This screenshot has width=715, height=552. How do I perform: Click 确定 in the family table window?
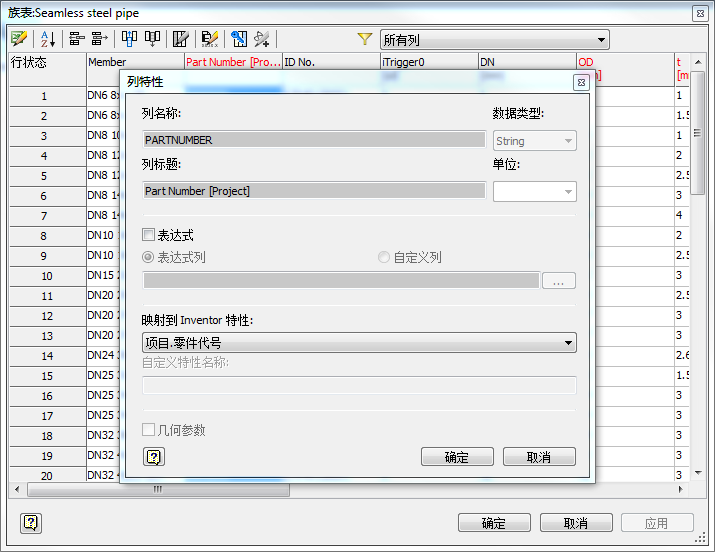click(494, 523)
